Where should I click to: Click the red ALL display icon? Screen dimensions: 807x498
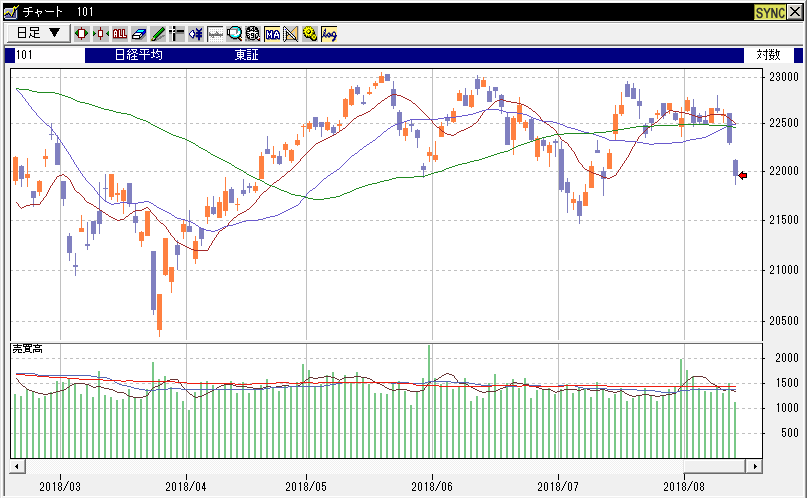point(120,33)
